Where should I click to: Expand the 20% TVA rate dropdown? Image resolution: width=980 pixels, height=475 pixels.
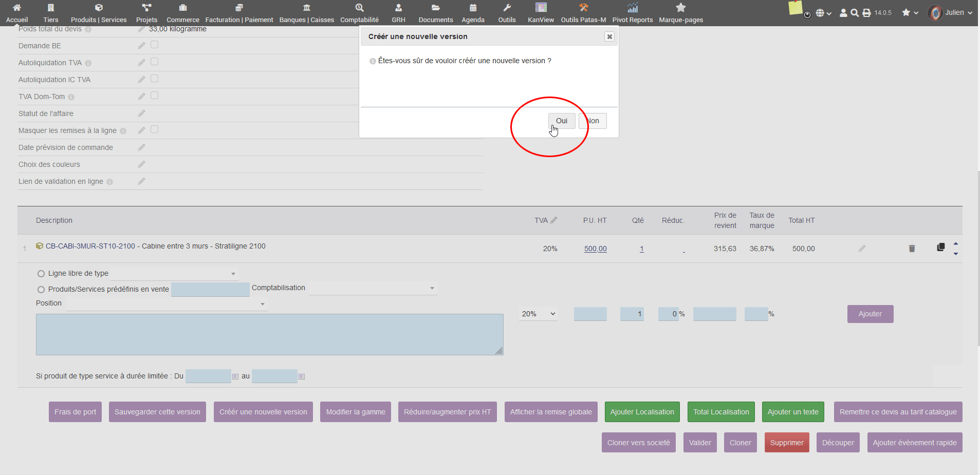point(538,314)
